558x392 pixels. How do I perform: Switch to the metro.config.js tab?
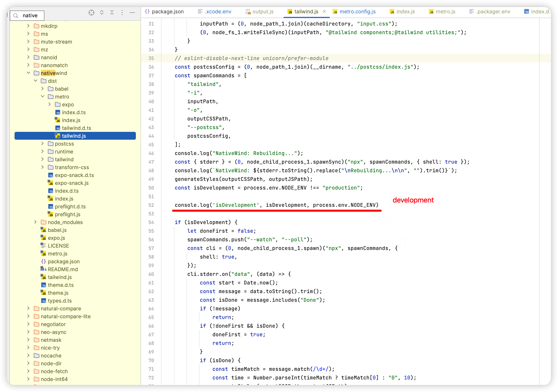357,11
